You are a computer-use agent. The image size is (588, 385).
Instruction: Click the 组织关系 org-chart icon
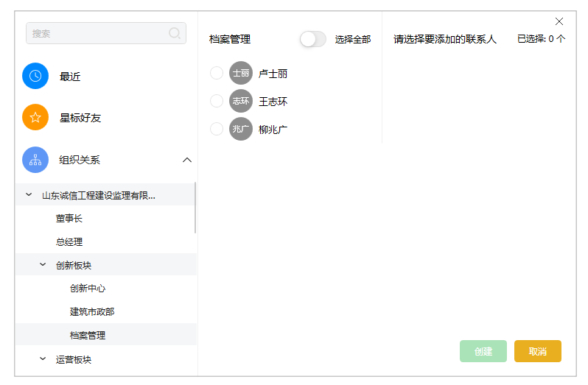tap(35, 160)
